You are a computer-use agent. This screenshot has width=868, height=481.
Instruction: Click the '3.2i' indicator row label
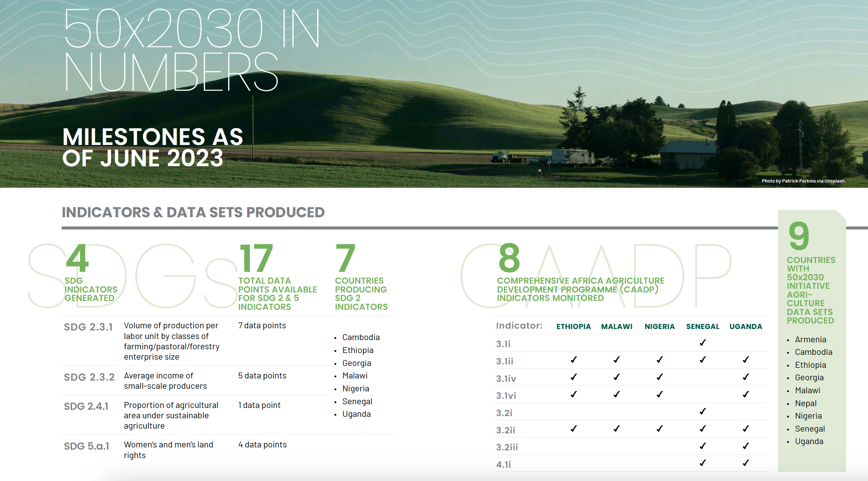click(x=504, y=413)
